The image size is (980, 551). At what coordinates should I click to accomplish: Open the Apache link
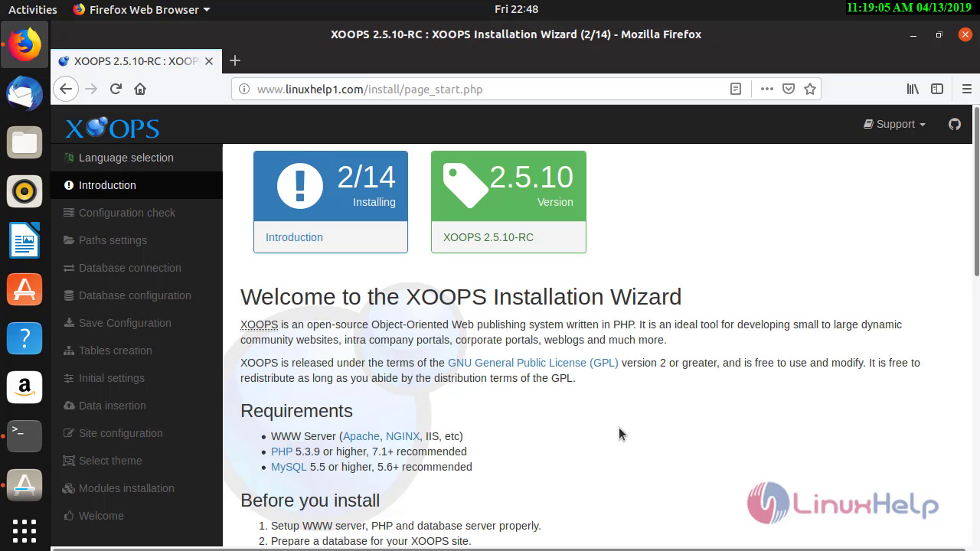[361, 436]
